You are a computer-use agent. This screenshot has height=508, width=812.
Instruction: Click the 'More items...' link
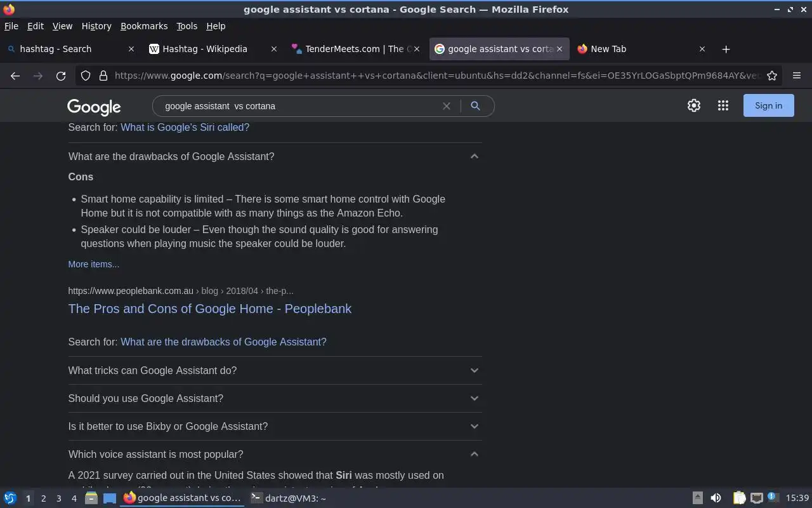[93, 264]
